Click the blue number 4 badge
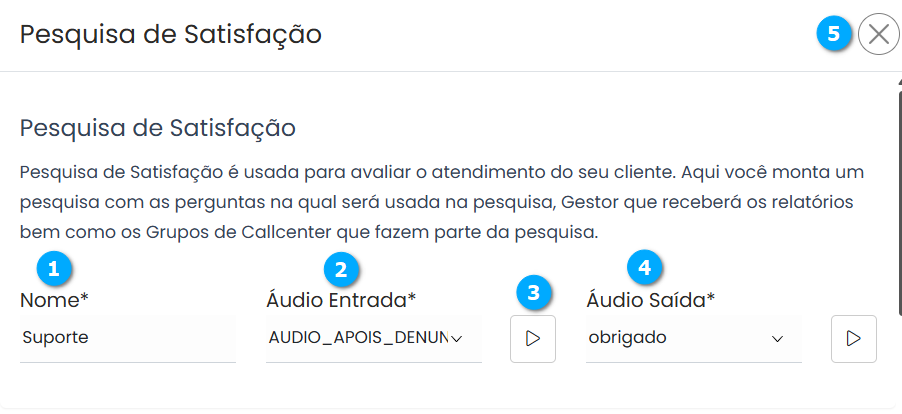 click(x=645, y=267)
